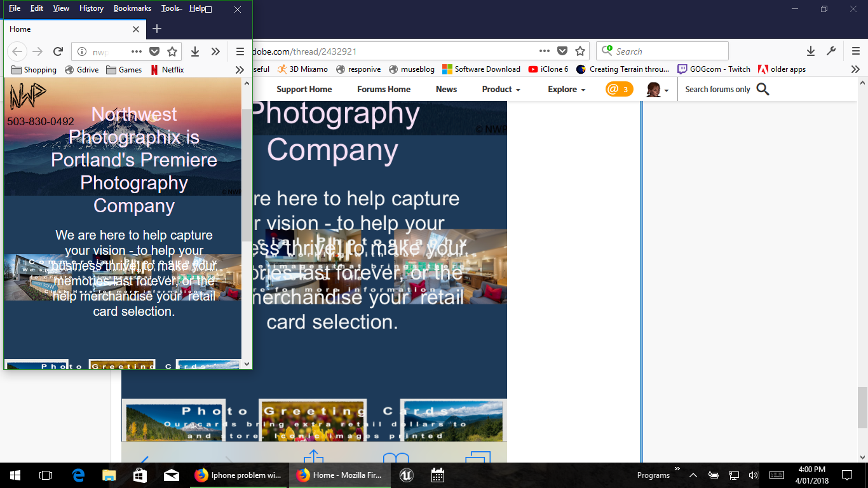Image resolution: width=868 pixels, height=488 pixels.
Task: Expand the Programs toolbar chevron on taskbar
Action: tap(677, 469)
